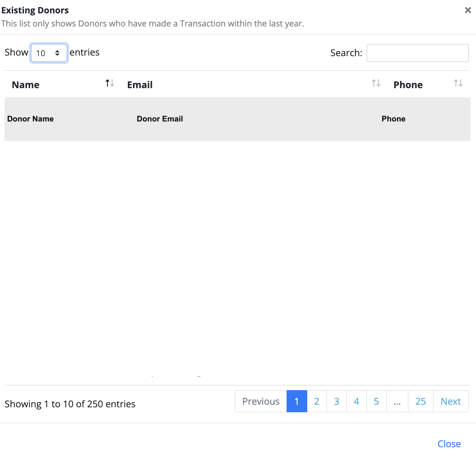Click the Donor Email row cell
This screenshot has width=476, height=462.
coord(160,119)
